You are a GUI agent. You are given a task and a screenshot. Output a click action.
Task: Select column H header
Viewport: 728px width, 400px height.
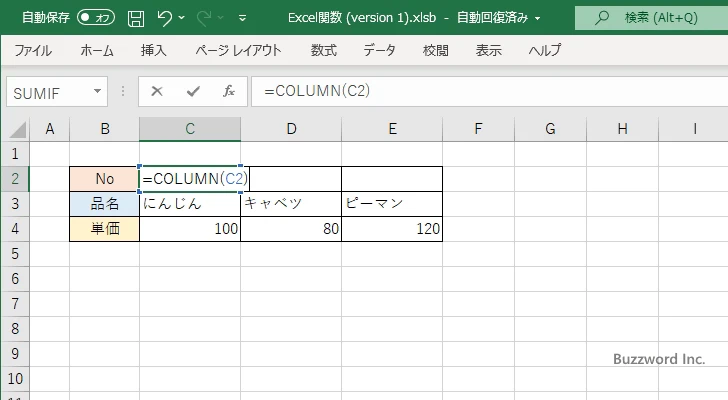pos(623,129)
